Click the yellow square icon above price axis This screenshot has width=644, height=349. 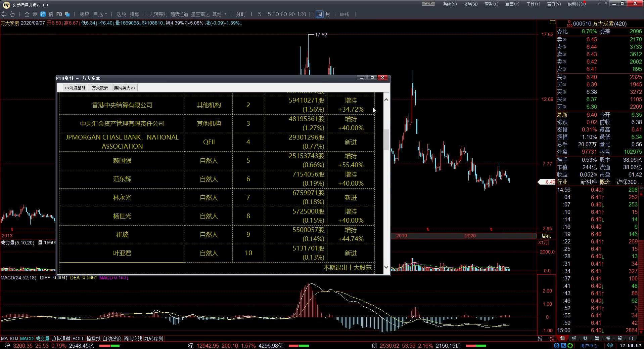click(x=552, y=23)
